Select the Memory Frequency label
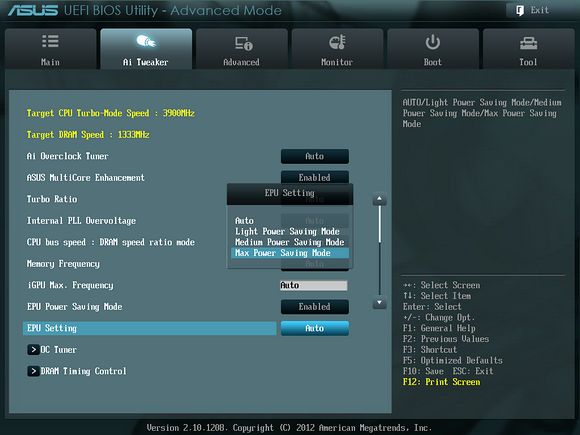 point(63,264)
